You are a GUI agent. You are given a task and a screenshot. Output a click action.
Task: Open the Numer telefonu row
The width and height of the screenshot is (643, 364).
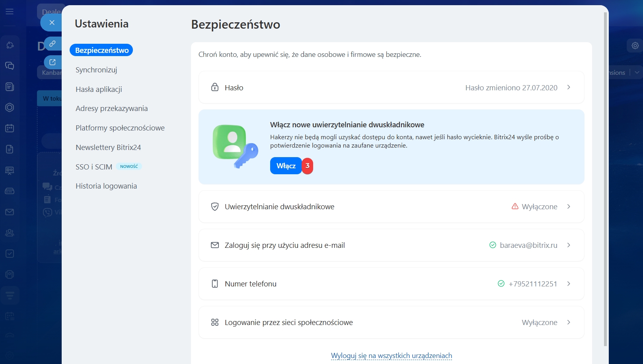tap(391, 284)
